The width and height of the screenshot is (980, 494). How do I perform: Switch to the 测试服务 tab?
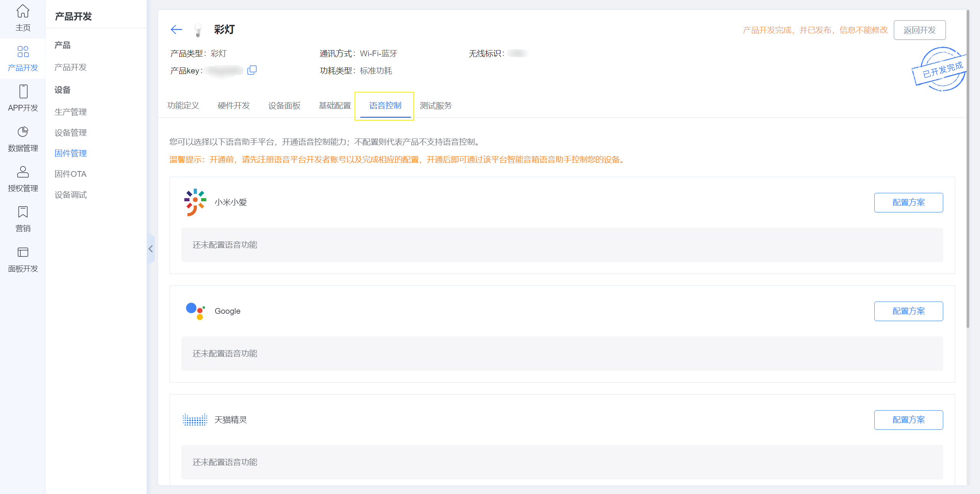pyautogui.click(x=436, y=106)
